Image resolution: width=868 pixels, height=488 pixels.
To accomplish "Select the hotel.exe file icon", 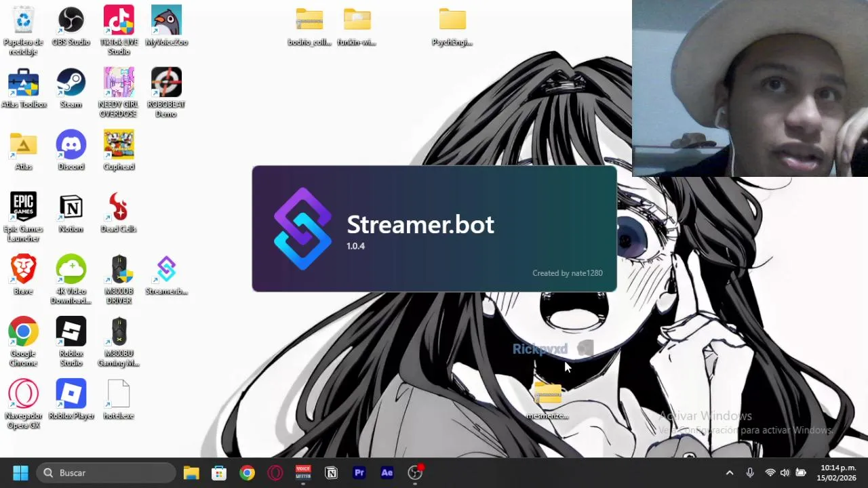I will pos(119,400).
